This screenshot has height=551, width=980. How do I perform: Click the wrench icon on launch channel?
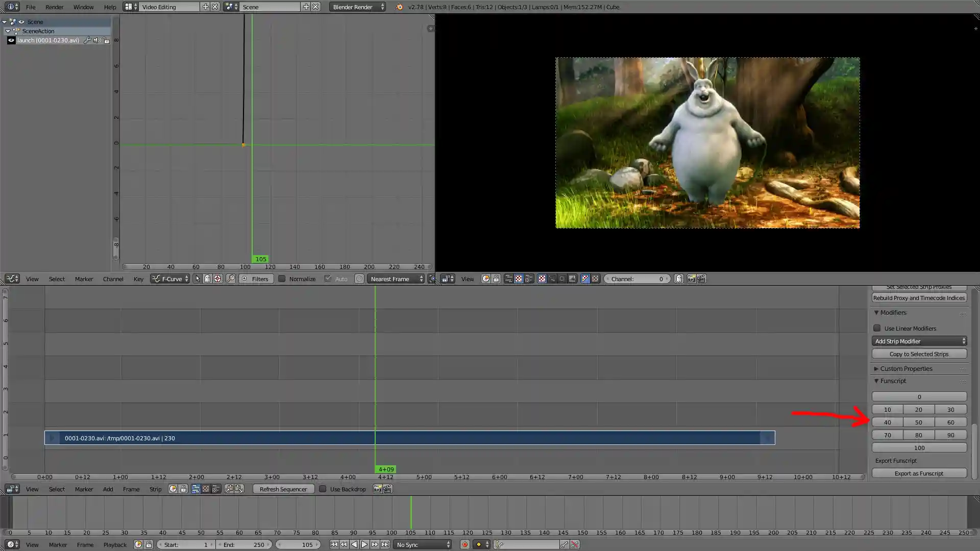pos(87,40)
